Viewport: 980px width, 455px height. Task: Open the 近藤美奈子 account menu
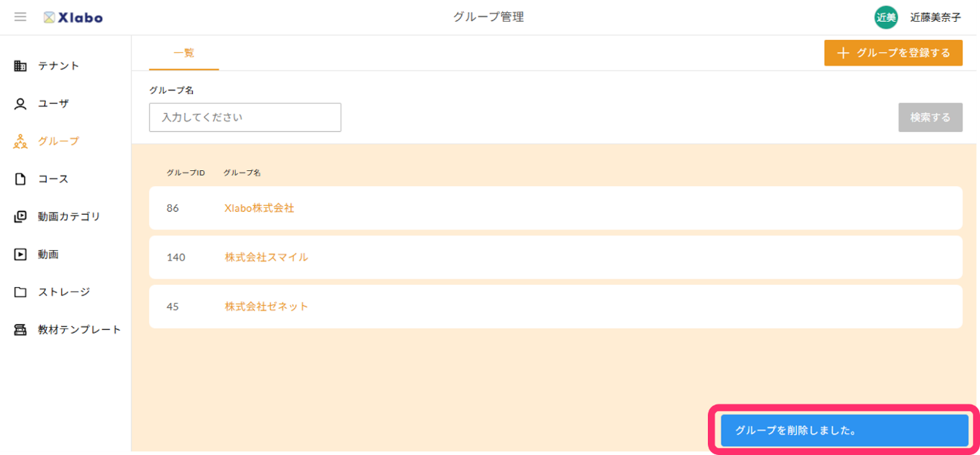click(x=935, y=17)
